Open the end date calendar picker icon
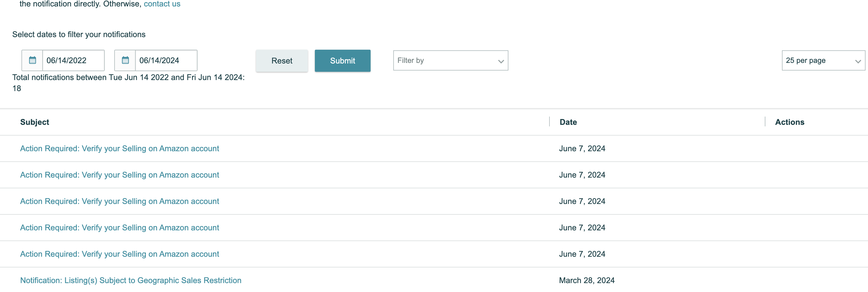 (125, 60)
